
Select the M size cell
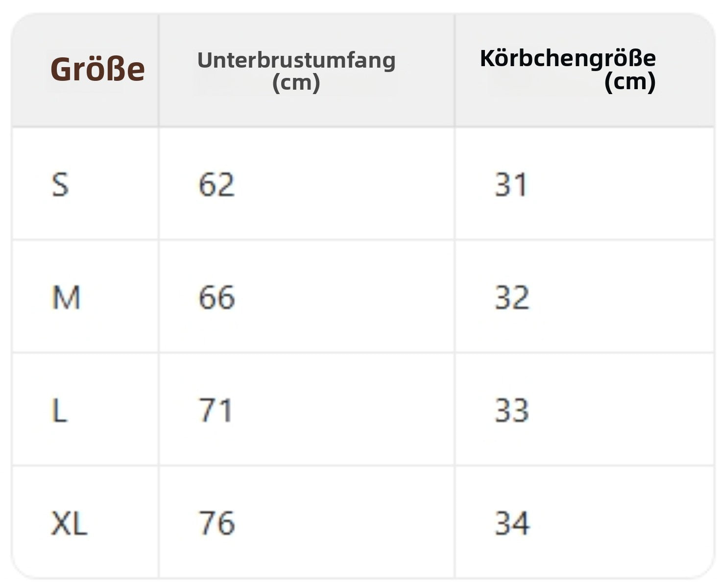click(x=66, y=297)
